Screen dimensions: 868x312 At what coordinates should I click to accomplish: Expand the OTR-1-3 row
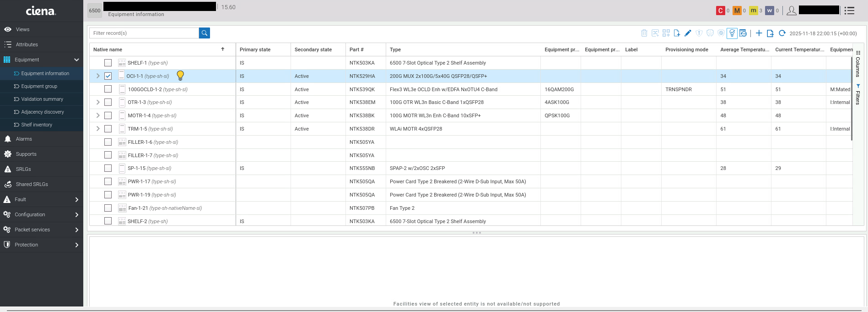(98, 102)
